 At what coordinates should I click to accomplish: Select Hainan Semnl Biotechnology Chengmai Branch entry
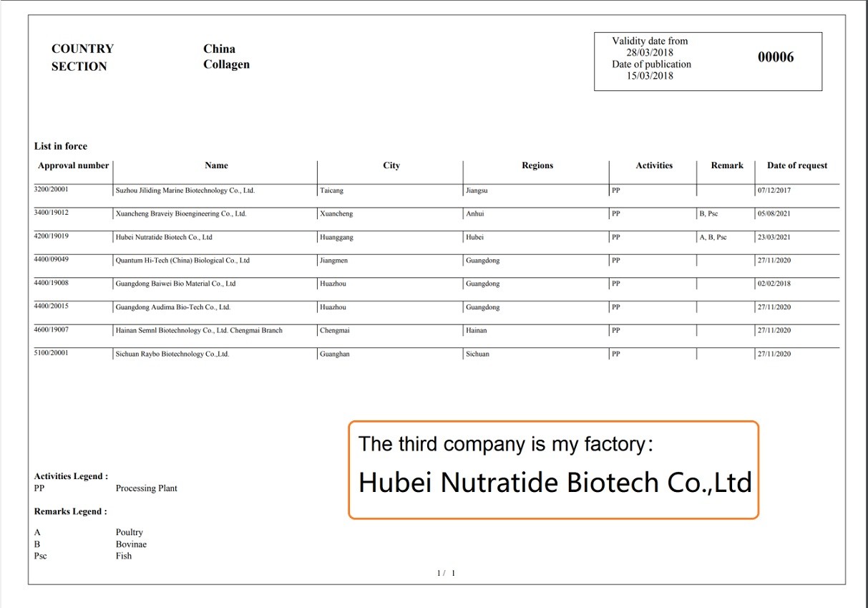[x=199, y=331]
